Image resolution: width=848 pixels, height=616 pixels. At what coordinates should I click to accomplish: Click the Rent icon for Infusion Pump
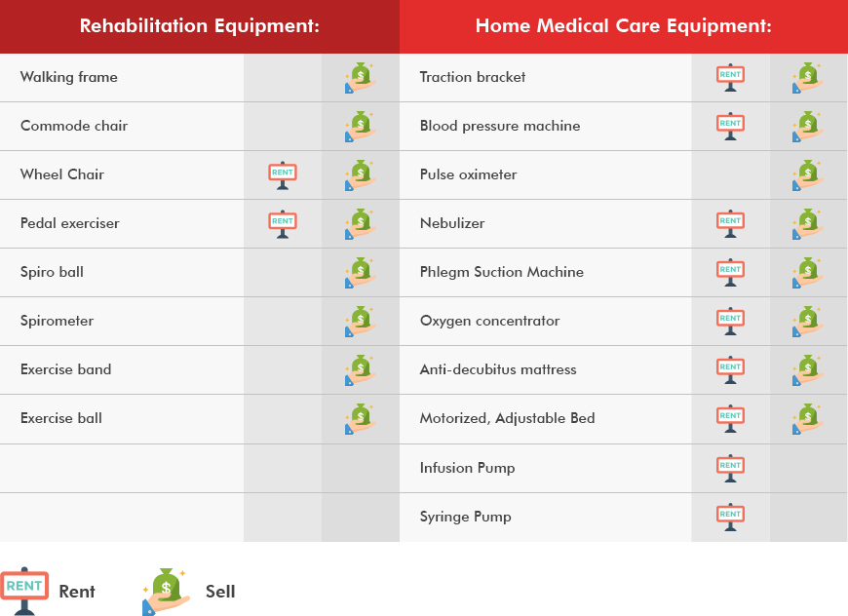click(730, 469)
